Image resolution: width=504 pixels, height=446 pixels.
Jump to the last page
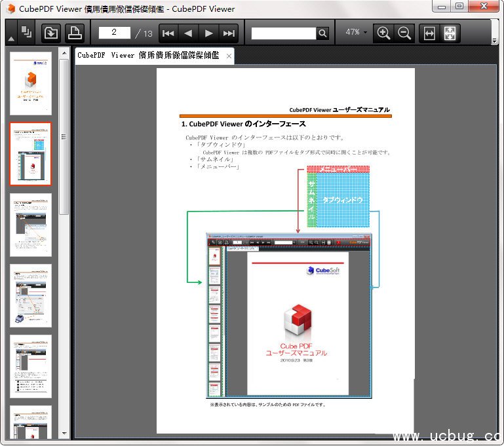(229, 33)
